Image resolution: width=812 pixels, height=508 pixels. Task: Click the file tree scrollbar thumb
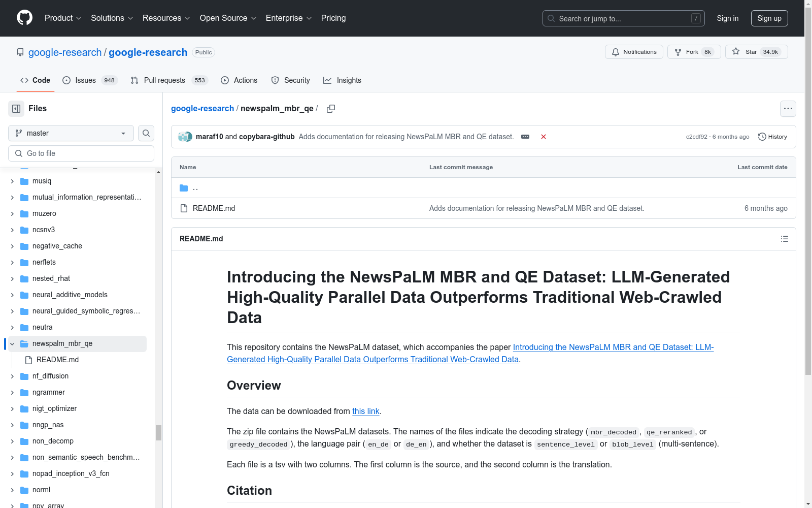tap(158, 432)
